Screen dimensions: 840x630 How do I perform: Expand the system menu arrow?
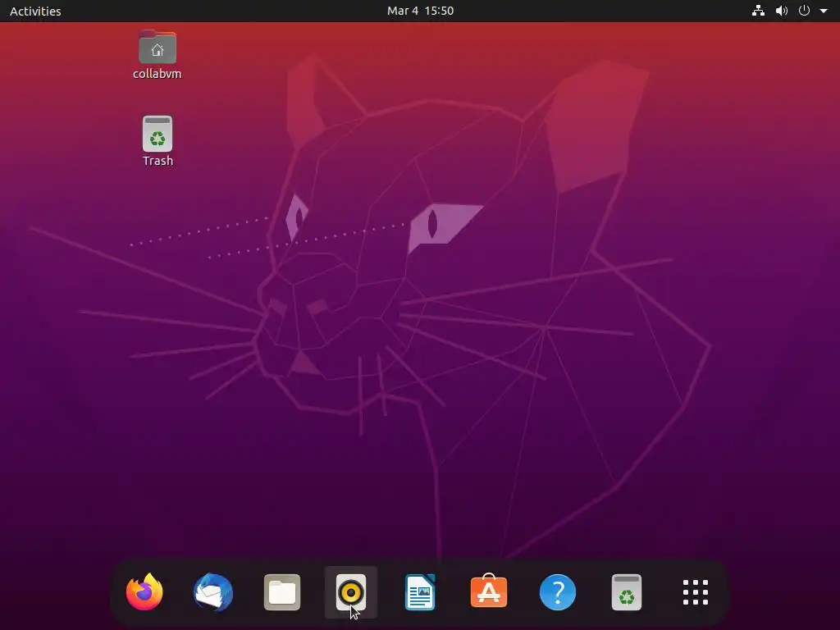(824, 11)
